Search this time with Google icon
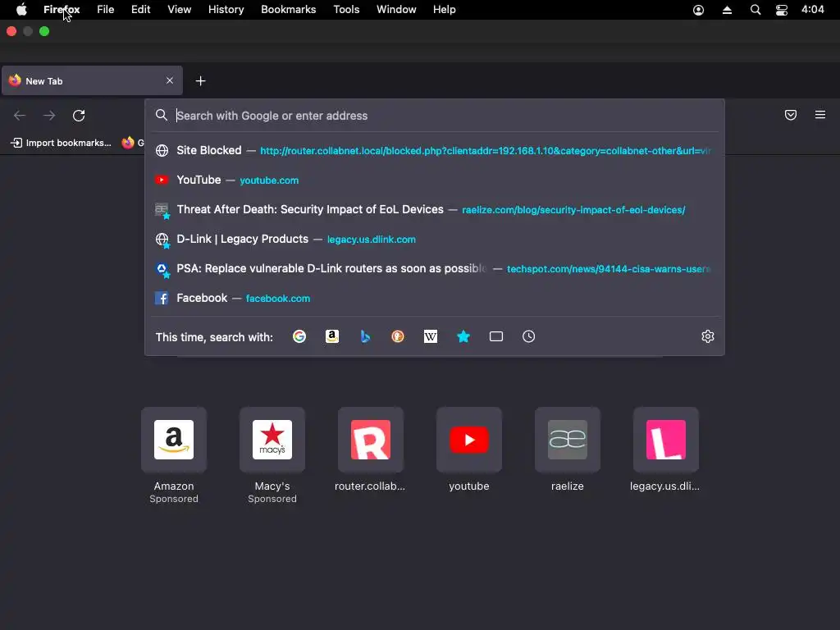The height and width of the screenshot is (630, 840). point(299,336)
